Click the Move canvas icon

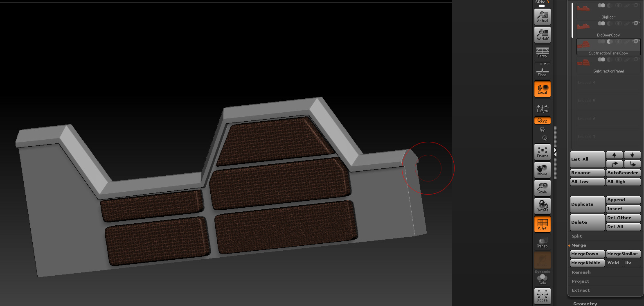(x=542, y=170)
